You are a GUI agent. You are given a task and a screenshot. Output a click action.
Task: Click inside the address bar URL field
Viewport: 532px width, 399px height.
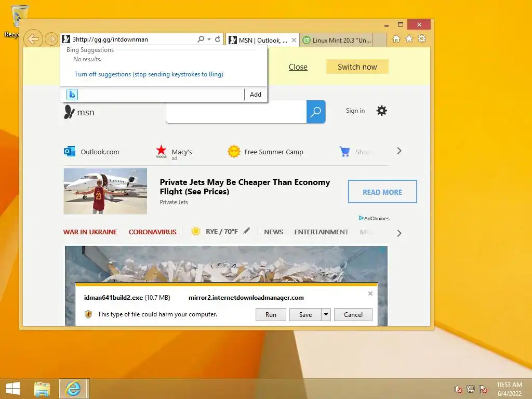pyautogui.click(x=134, y=39)
